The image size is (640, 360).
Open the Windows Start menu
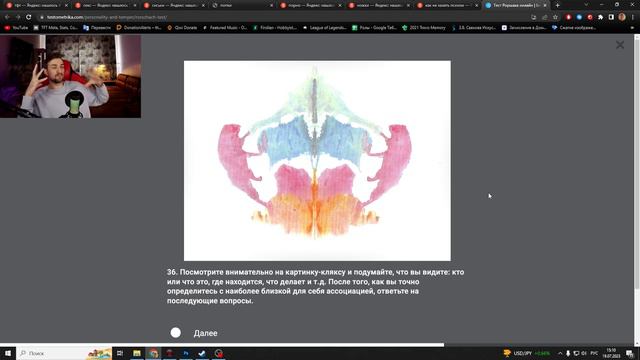(x=8, y=353)
